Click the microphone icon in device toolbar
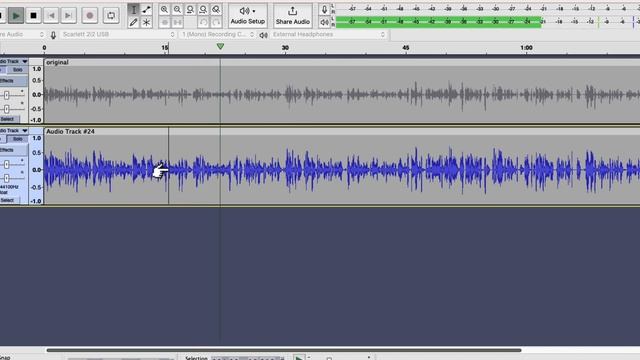 [53, 35]
